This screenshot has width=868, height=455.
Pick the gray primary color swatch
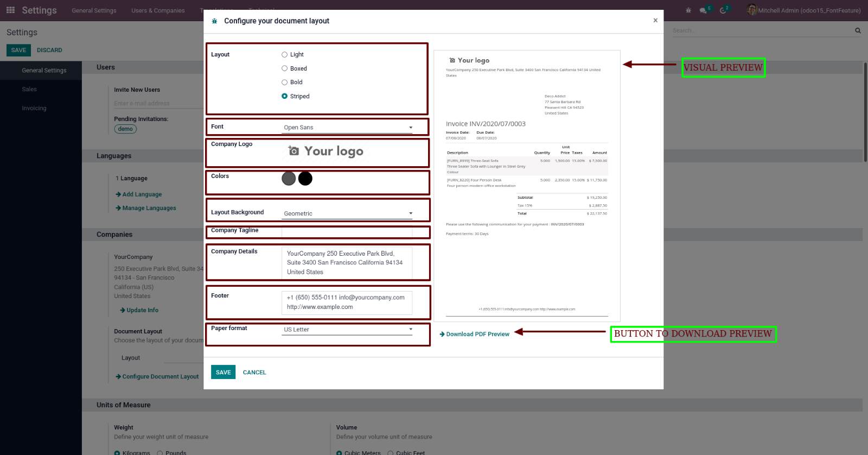click(x=289, y=179)
